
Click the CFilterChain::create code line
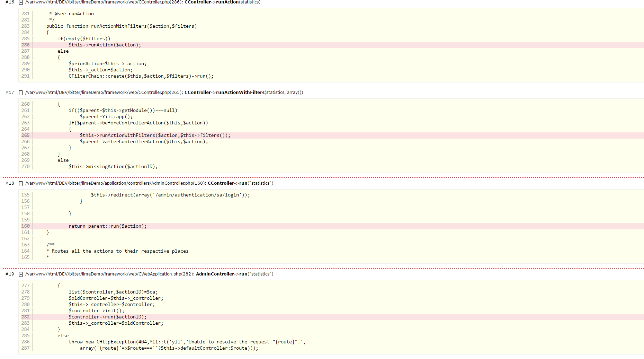(141, 76)
